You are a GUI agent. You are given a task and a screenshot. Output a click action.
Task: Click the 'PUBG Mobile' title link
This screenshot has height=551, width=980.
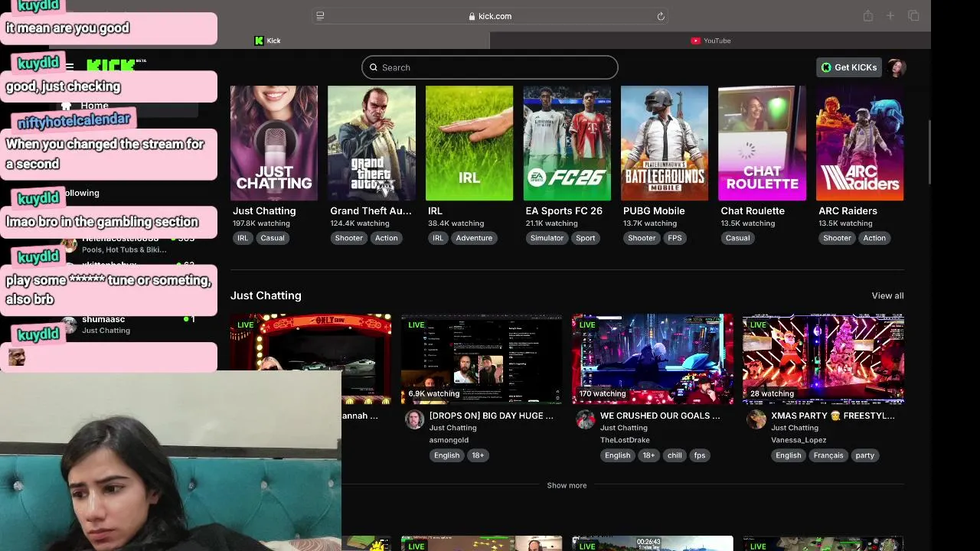point(654,210)
